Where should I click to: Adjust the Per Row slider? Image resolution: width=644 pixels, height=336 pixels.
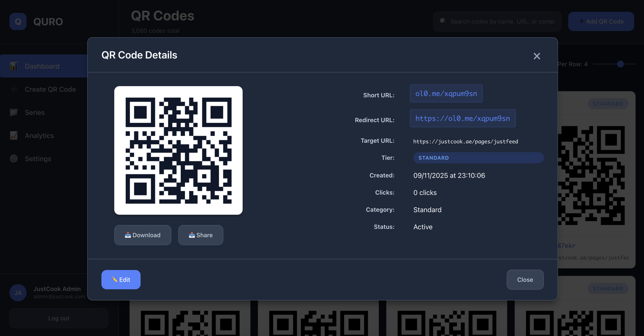tap(620, 64)
